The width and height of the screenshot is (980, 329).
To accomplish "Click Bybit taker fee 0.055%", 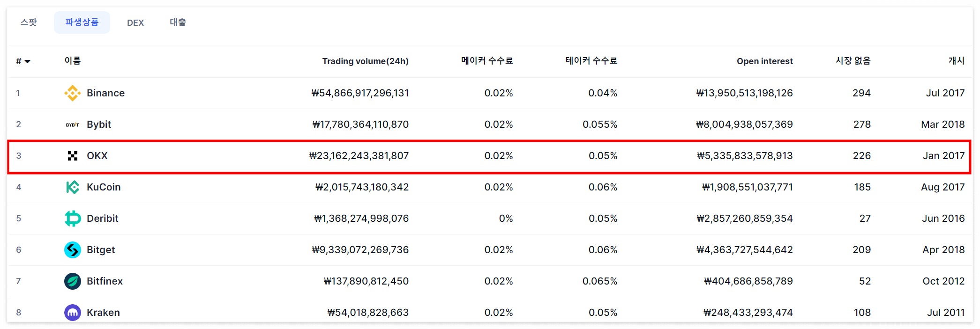I will pos(600,124).
